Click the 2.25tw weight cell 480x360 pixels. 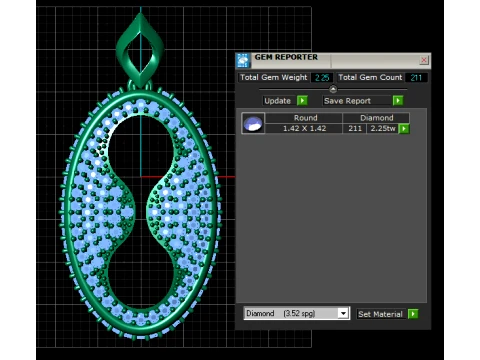383,128
